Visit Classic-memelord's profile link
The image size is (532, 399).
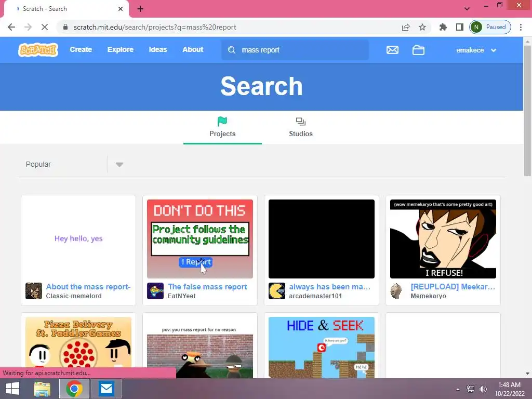pos(74,296)
